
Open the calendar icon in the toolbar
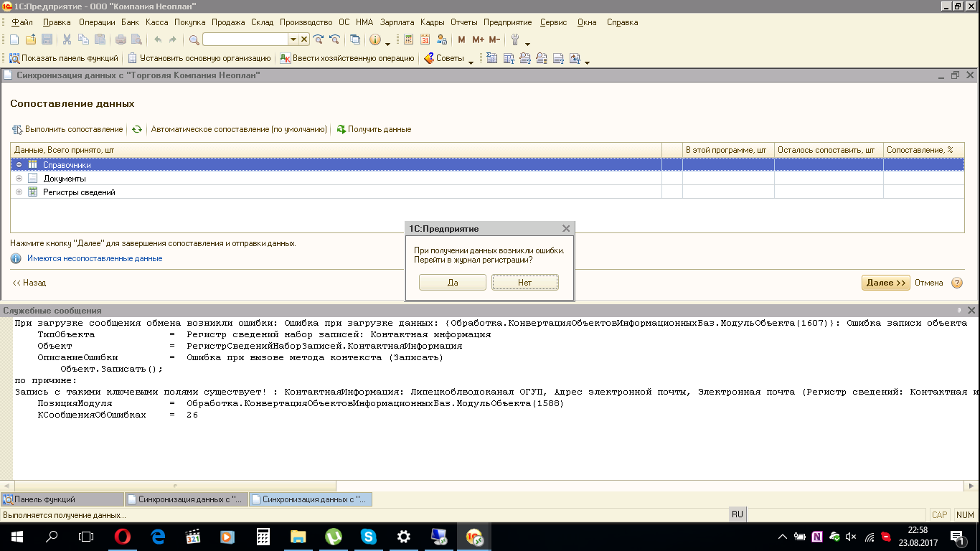point(425,40)
